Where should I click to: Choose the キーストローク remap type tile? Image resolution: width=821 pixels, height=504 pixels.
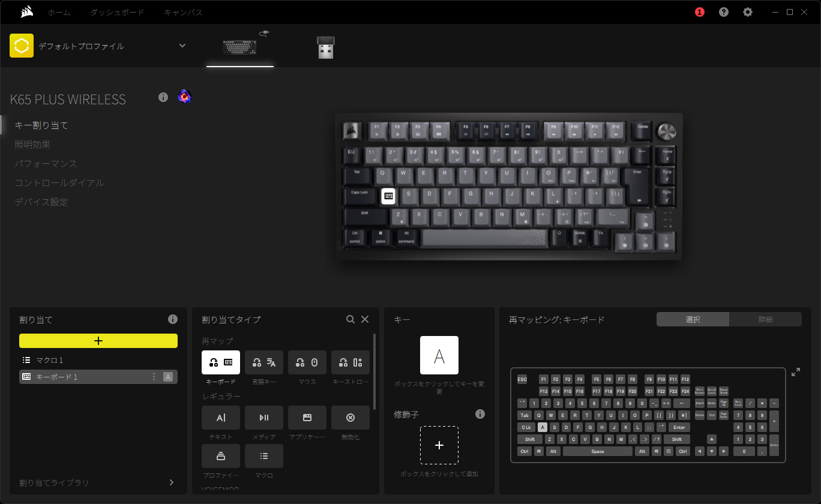tap(350, 362)
